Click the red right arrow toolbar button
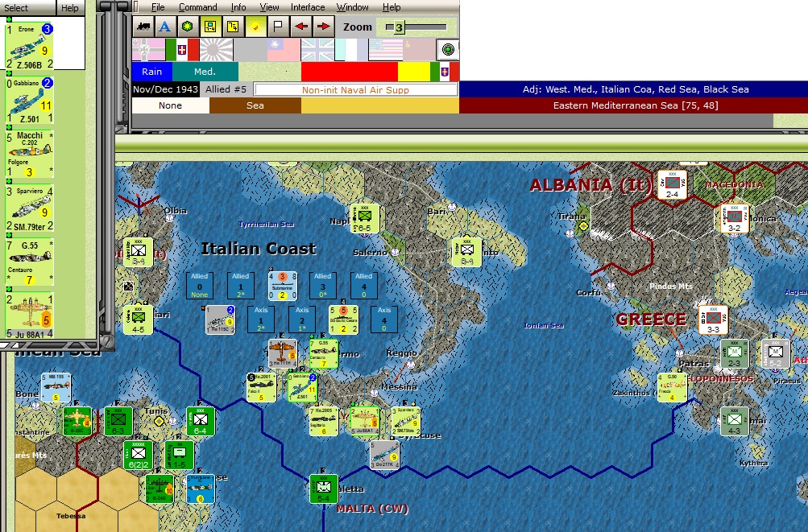 [324, 27]
